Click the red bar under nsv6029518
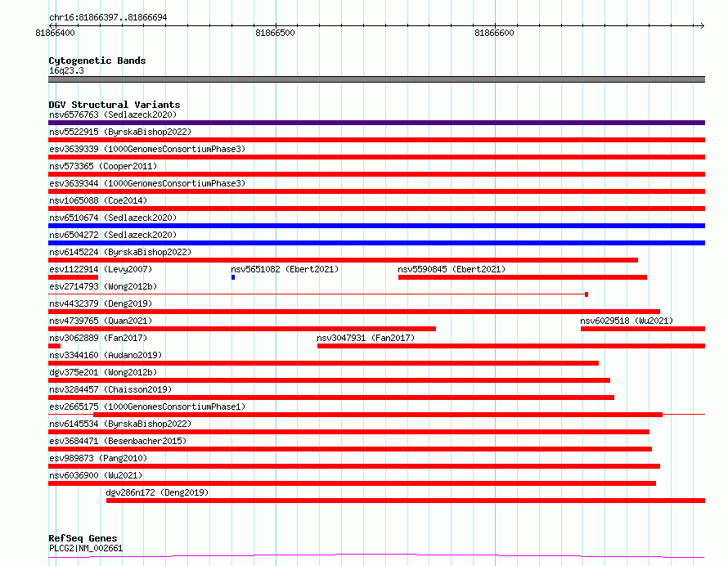Viewport: 728px width, 566px height. point(643,329)
